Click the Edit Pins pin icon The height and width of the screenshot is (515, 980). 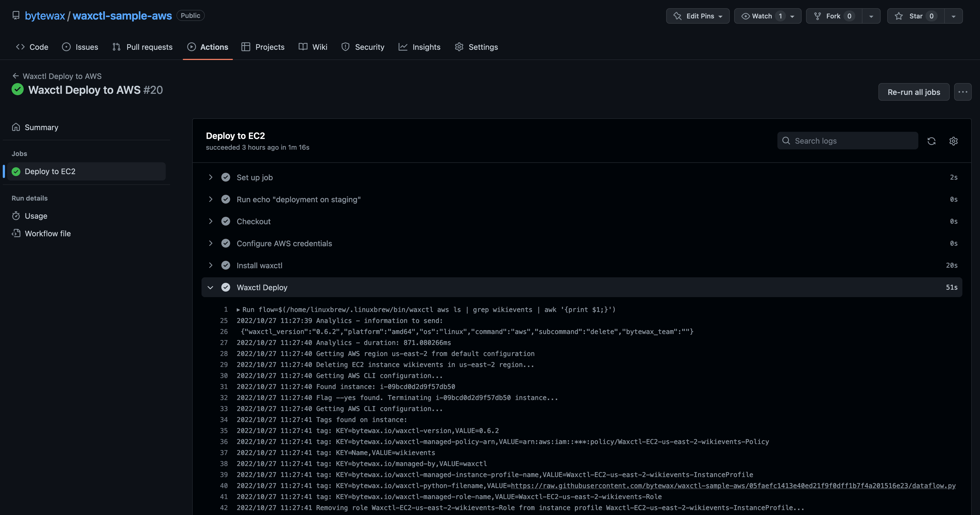coord(677,16)
